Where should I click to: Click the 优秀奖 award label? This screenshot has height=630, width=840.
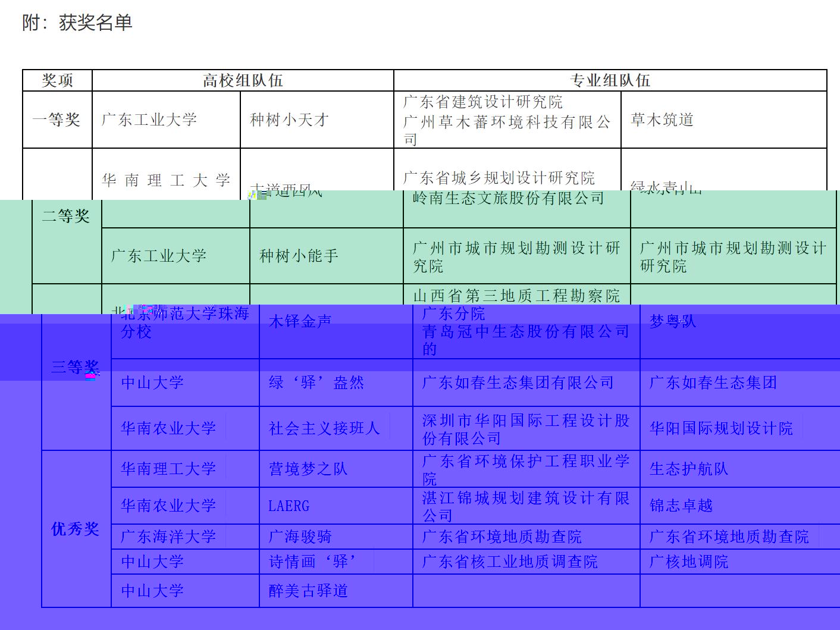pos(76,529)
